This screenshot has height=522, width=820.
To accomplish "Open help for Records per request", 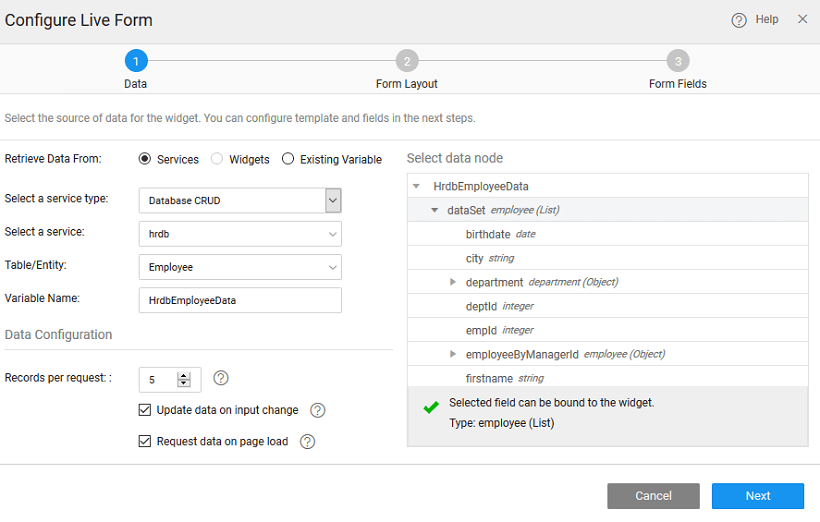I will pos(221,378).
